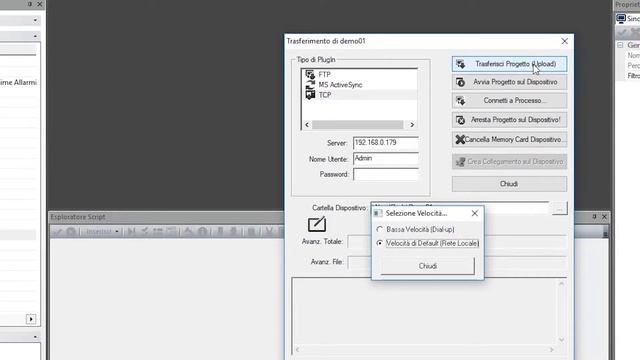Close the Esploratore Script panel
This screenshot has height=360, width=640.
604,217
